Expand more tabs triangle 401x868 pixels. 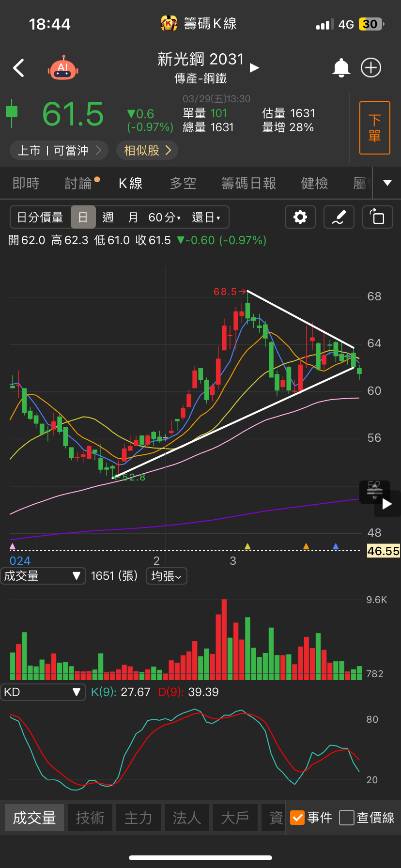click(387, 183)
